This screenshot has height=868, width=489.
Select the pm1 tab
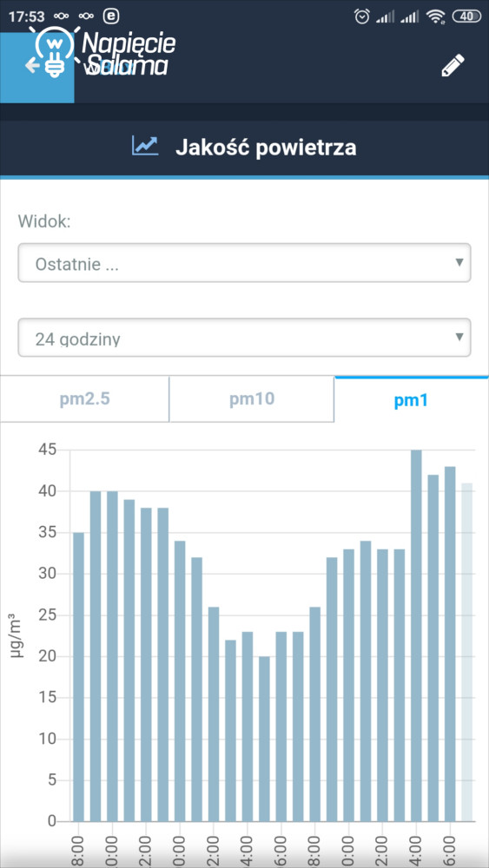pyautogui.click(x=412, y=399)
